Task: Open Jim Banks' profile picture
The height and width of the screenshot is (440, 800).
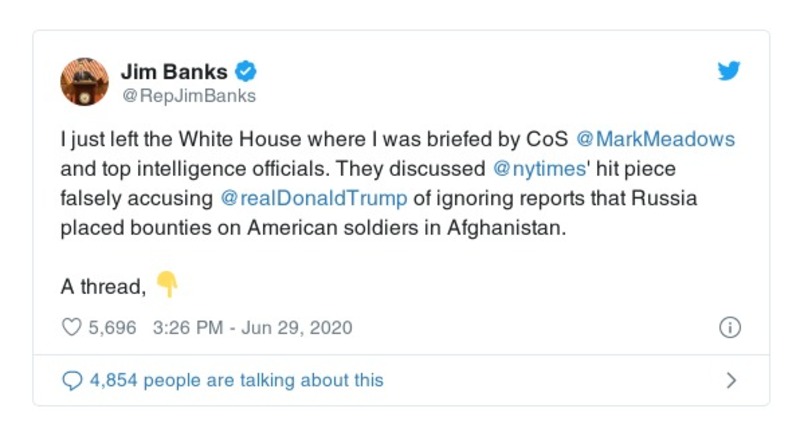Action: pos(84,82)
